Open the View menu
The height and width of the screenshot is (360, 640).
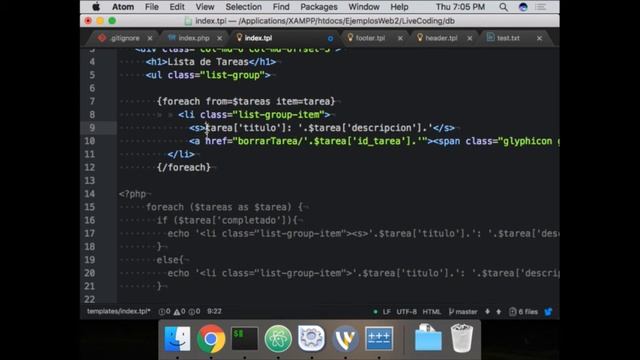[x=204, y=7]
